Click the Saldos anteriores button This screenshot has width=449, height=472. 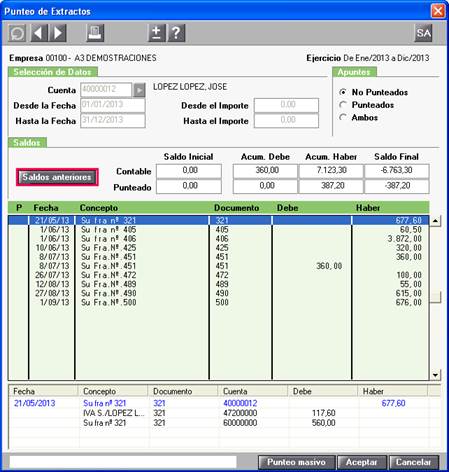click(x=57, y=177)
